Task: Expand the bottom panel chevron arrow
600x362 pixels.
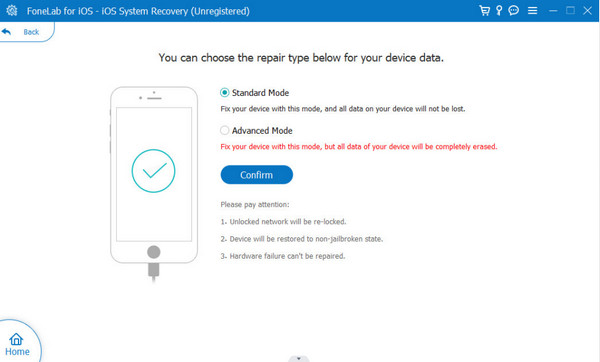Action: [x=299, y=359]
